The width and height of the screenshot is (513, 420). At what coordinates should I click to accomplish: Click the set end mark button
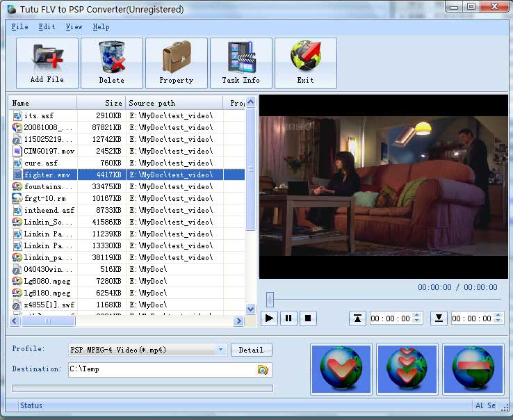(439, 318)
